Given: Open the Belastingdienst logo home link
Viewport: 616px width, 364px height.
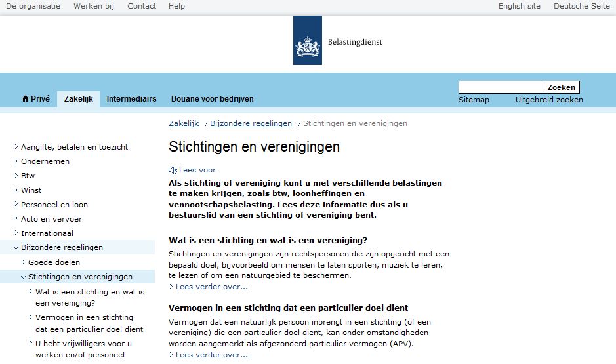Looking at the screenshot, I should point(338,41).
